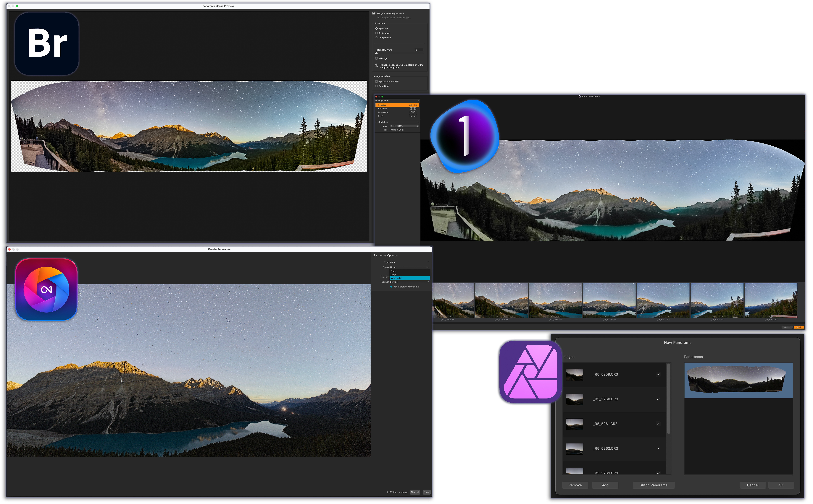Collapse the Projections section chevron
813x504 pixels.
coord(376,101)
